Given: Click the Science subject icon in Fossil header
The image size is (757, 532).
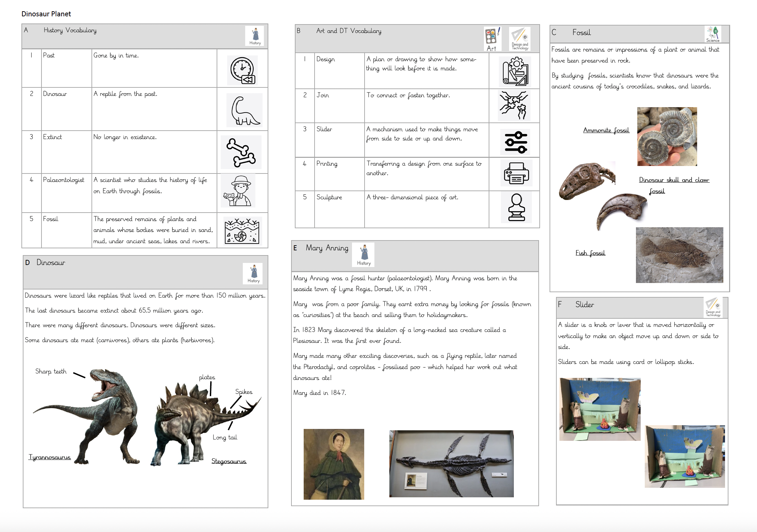Looking at the screenshot, I should [x=712, y=34].
